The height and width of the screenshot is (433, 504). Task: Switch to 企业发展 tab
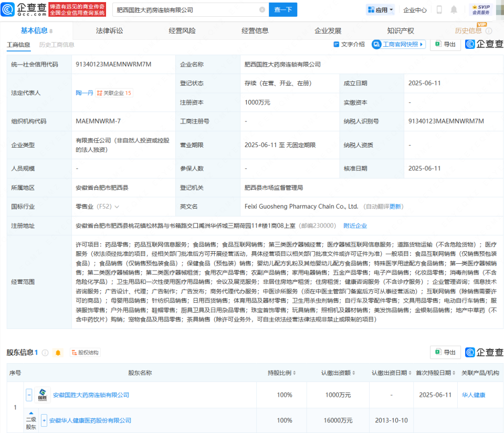(x=328, y=31)
